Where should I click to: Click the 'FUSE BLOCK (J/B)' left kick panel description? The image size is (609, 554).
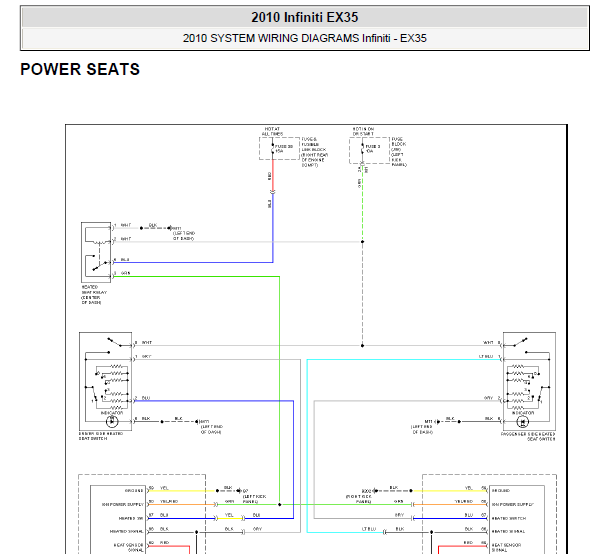coord(399,152)
